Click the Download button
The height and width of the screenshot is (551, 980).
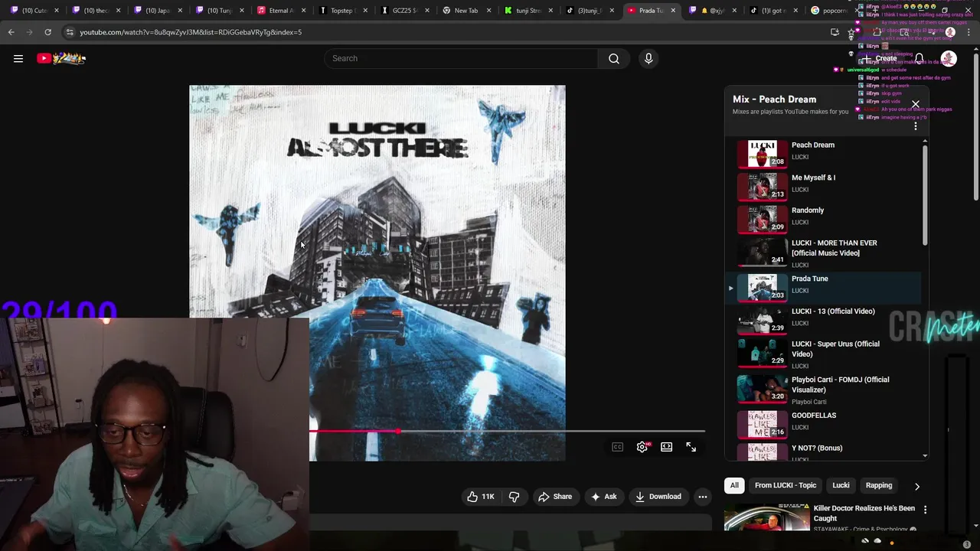tap(658, 497)
